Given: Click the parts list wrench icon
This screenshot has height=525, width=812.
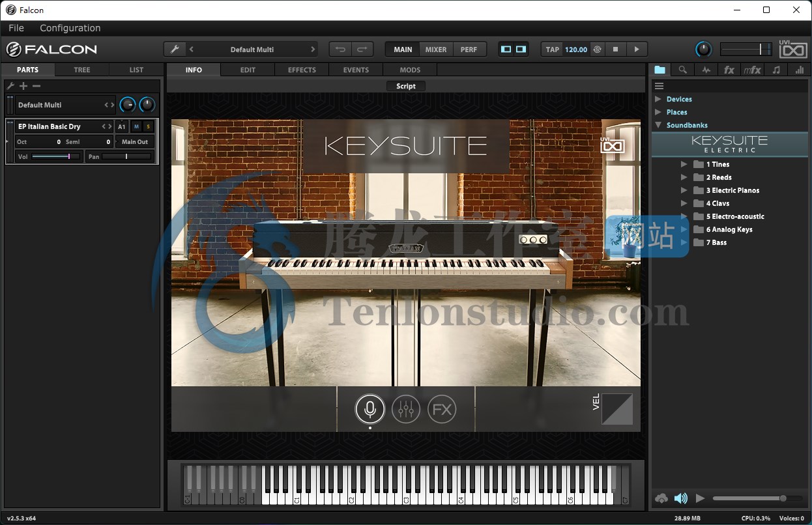Looking at the screenshot, I should (10, 86).
